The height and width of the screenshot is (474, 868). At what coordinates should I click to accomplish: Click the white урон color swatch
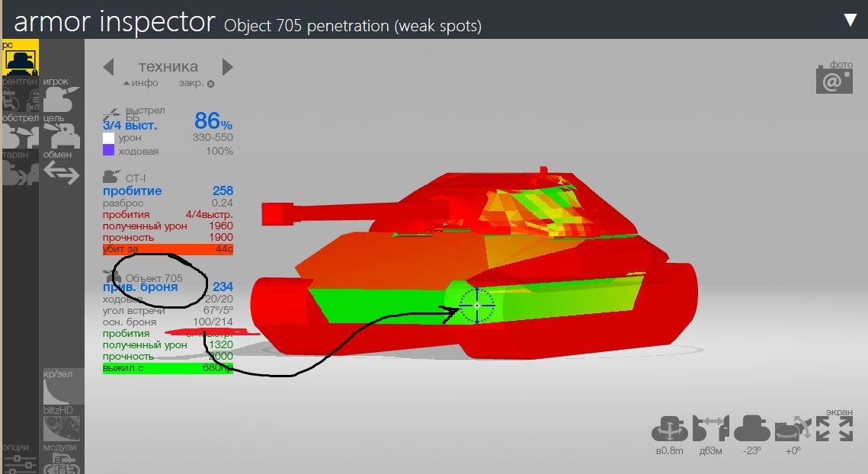coord(108,138)
